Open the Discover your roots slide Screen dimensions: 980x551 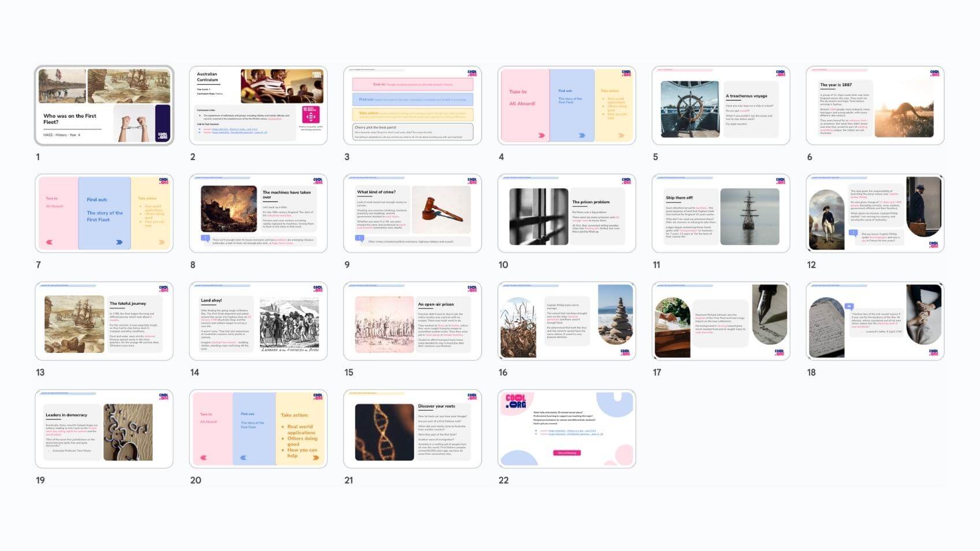click(412, 429)
